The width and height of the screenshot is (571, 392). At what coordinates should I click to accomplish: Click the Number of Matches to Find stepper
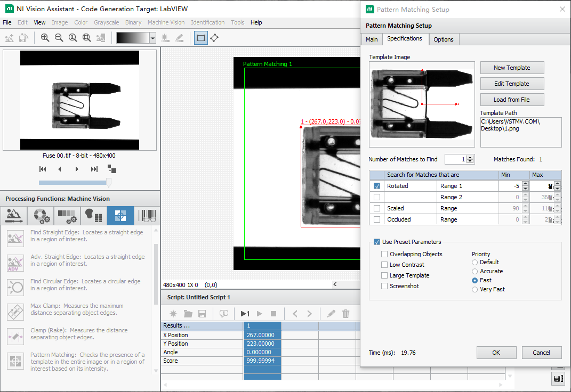[x=470, y=159]
